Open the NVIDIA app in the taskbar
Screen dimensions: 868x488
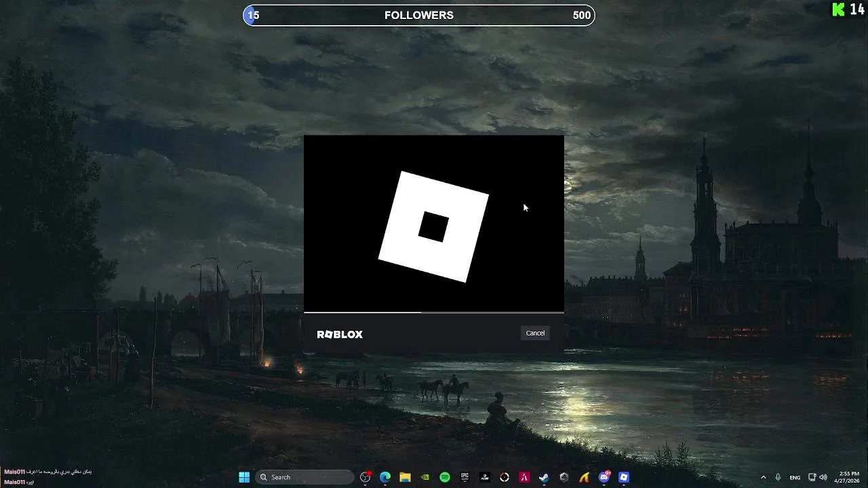(425, 477)
